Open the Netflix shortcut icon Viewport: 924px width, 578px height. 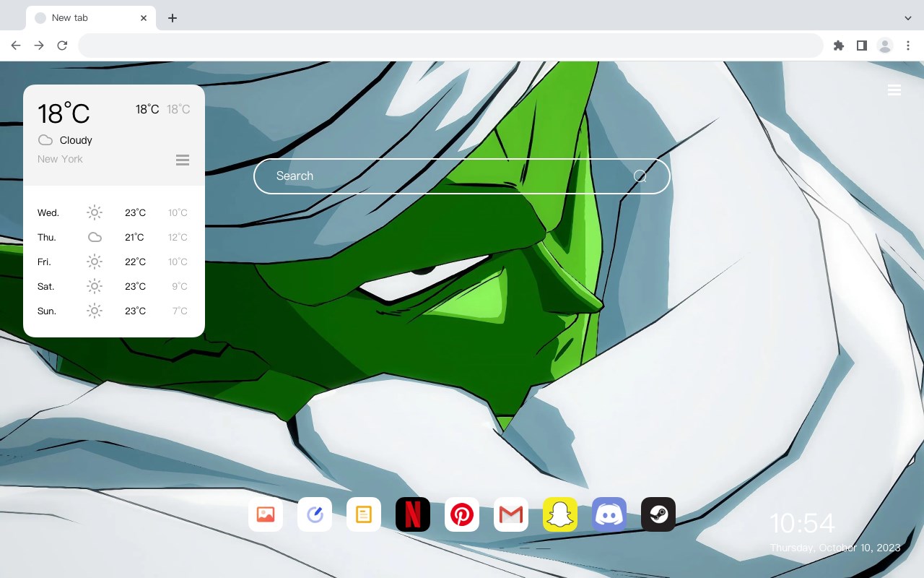point(413,514)
